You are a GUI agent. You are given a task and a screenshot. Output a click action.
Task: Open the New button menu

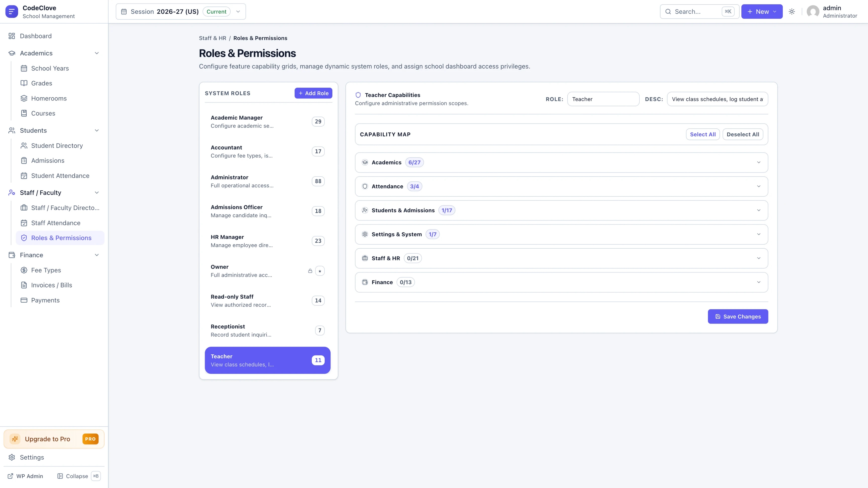point(762,12)
